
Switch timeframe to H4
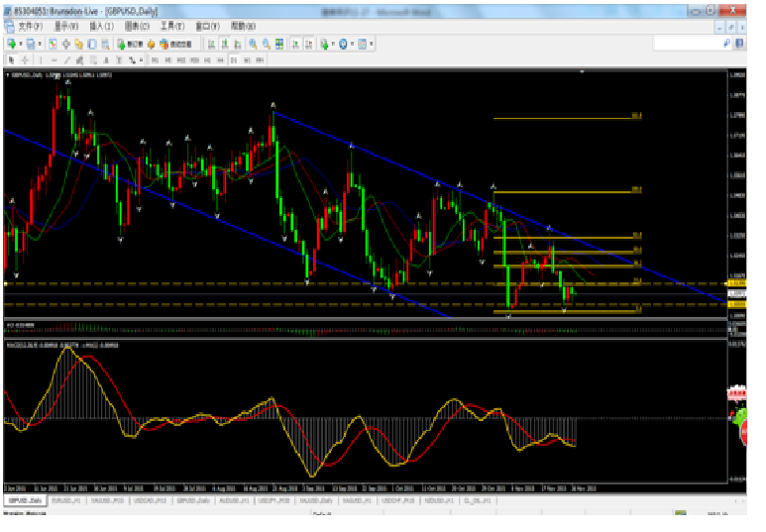(220, 60)
